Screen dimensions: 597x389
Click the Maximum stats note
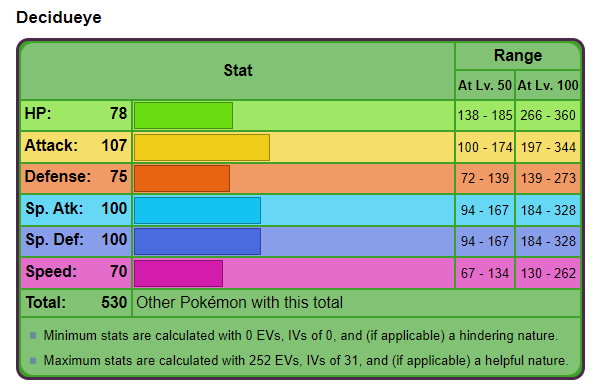click(x=306, y=360)
